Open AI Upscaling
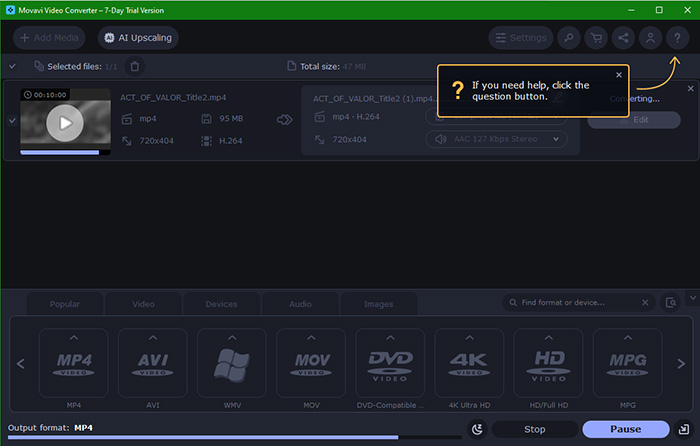 click(138, 38)
